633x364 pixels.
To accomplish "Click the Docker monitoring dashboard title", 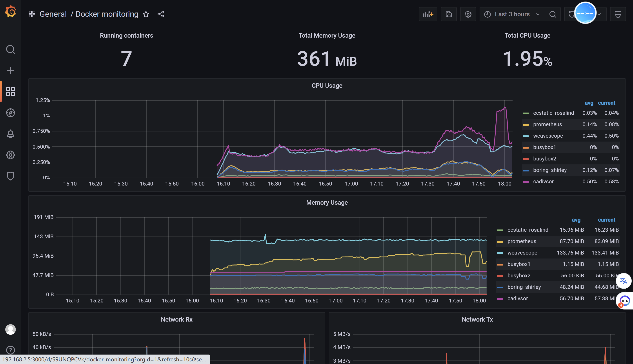I will (x=107, y=14).
